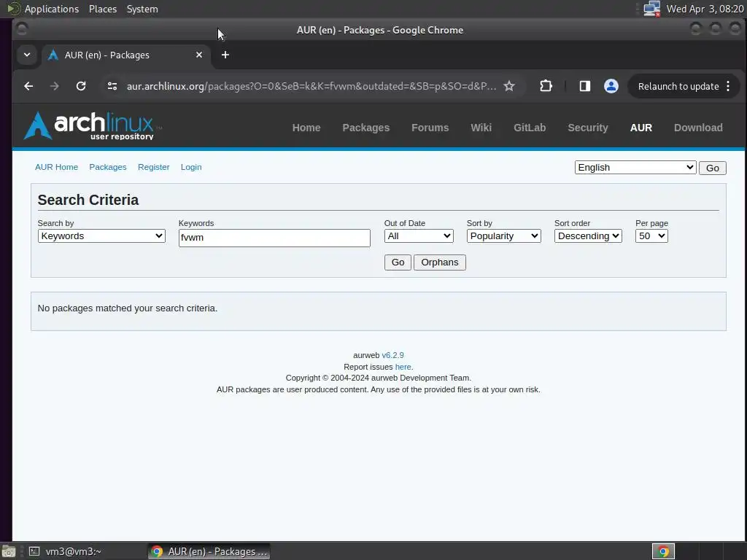Open Security in Arch navigation bar

tap(588, 128)
